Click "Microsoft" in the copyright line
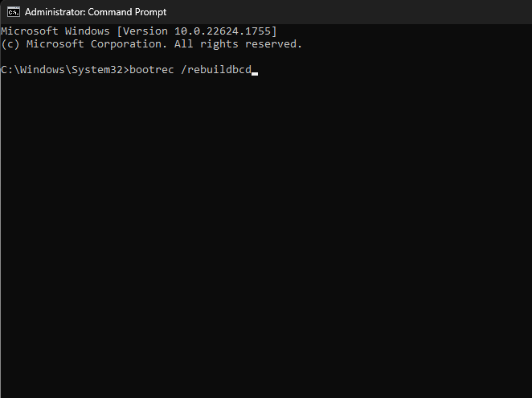This screenshot has height=398, width=532. coord(55,44)
